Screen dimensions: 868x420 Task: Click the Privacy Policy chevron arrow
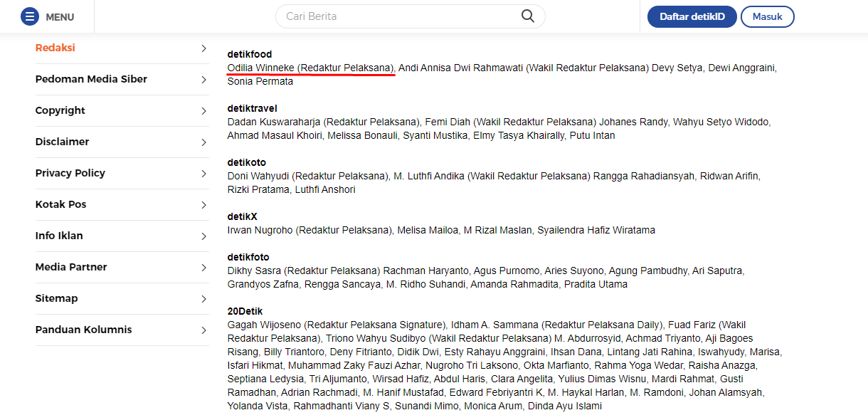click(x=203, y=174)
